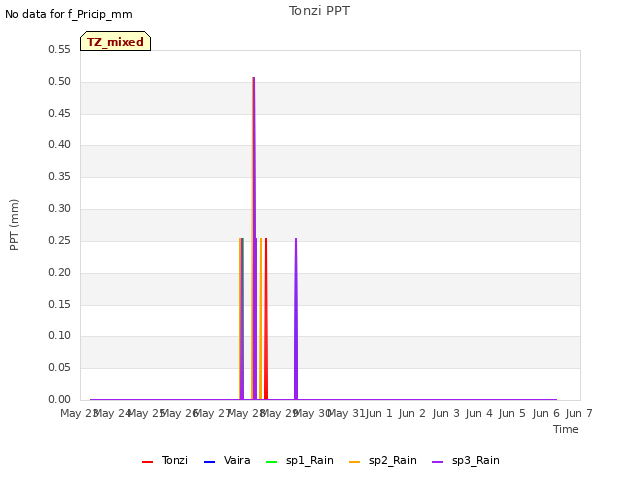Toggle the Vaira series in legend
Screen dimensions: 640x480
227,460
